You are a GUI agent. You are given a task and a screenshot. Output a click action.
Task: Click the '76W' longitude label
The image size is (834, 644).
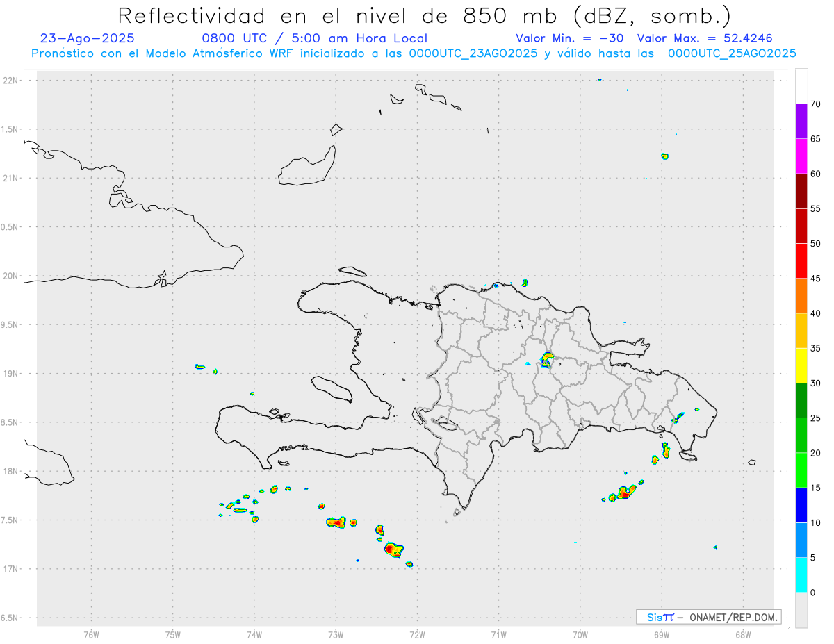pos(91,634)
